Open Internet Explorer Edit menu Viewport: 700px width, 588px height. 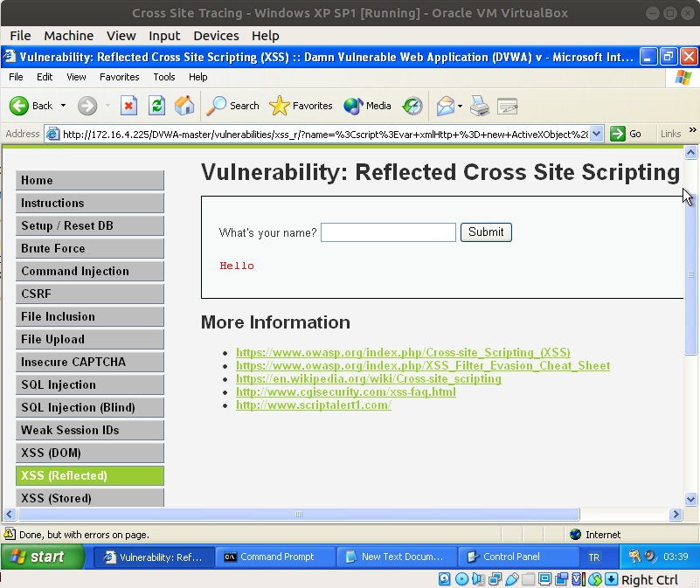[45, 77]
